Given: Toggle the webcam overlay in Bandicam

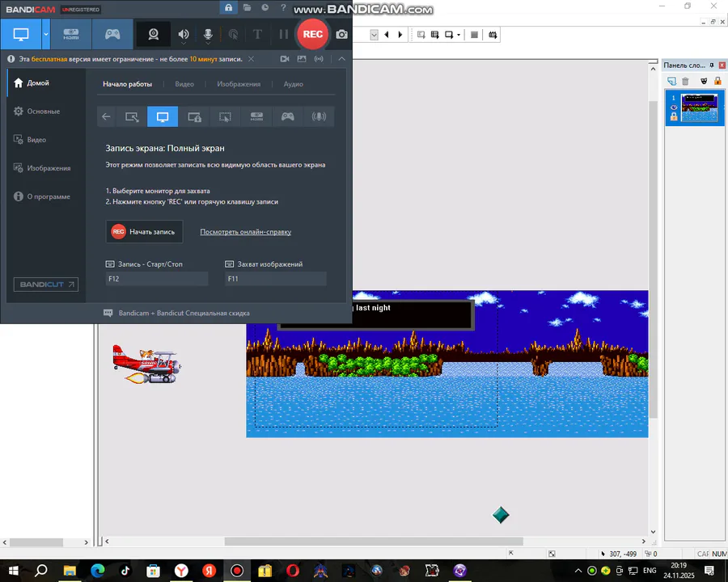Looking at the screenshot, I should [x=153, y=34].
